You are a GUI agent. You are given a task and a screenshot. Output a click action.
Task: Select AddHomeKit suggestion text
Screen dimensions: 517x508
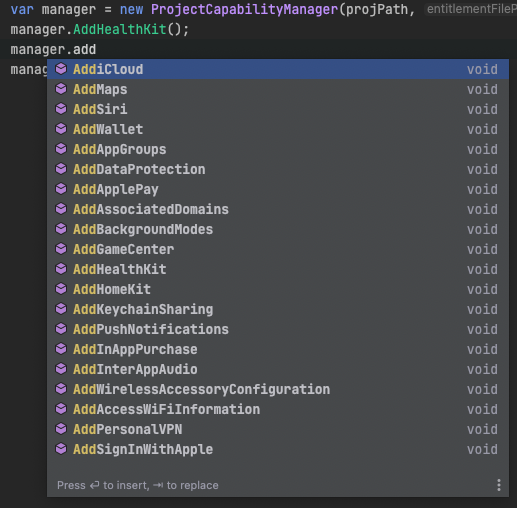pos(112,289)
